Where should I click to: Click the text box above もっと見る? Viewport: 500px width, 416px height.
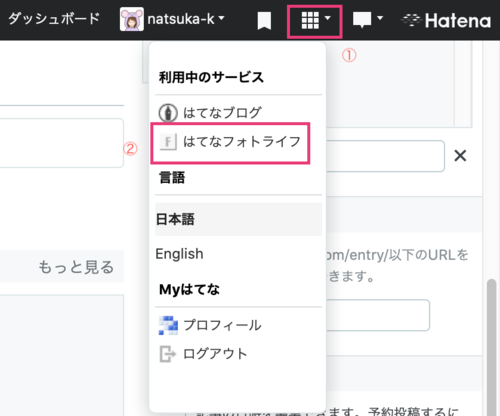62,143
